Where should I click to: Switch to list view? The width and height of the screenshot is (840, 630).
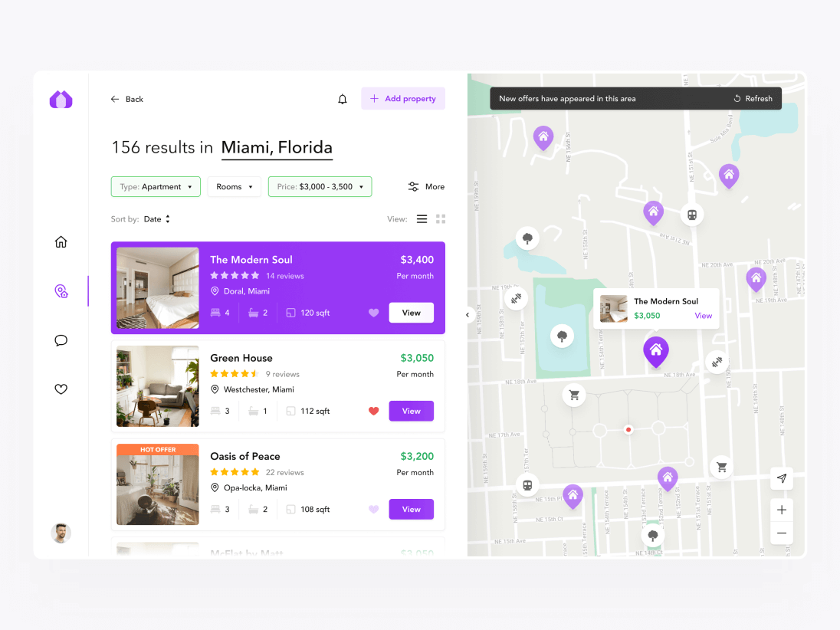point(422,219)
